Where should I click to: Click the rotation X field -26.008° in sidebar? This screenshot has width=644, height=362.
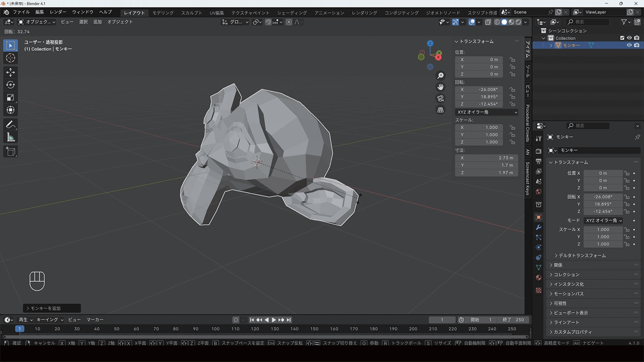pos(479,90)
